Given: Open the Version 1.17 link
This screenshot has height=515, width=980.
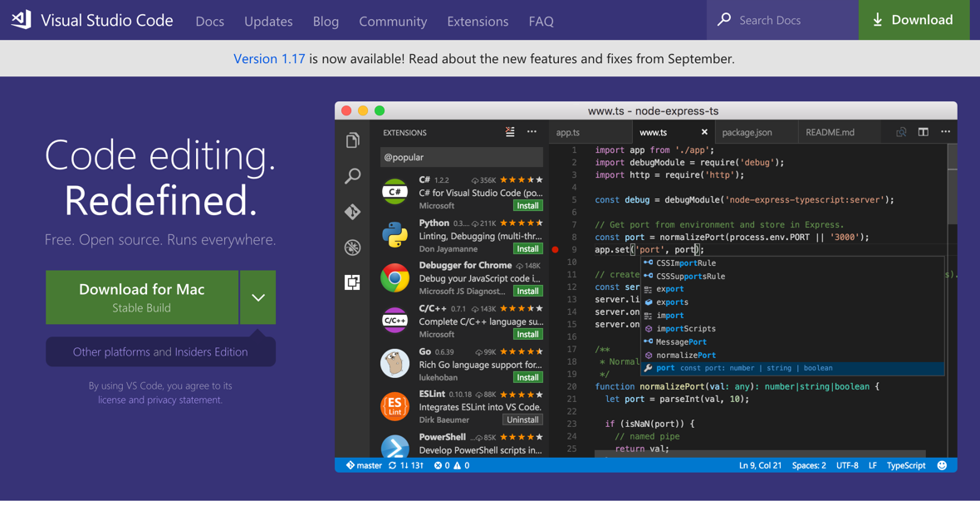Looking at the screenshot, I should 269,59.
